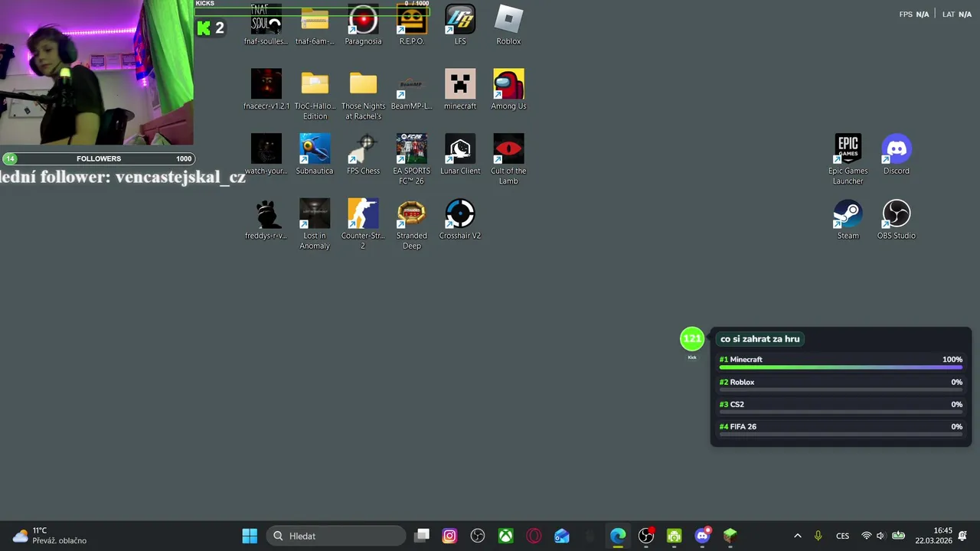
Task: Open the weather widget showing 11°C
Action: pos(50,535)
